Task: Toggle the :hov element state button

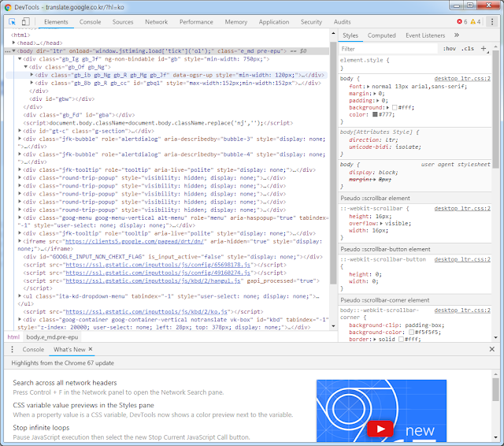Action: click(450, 49)
